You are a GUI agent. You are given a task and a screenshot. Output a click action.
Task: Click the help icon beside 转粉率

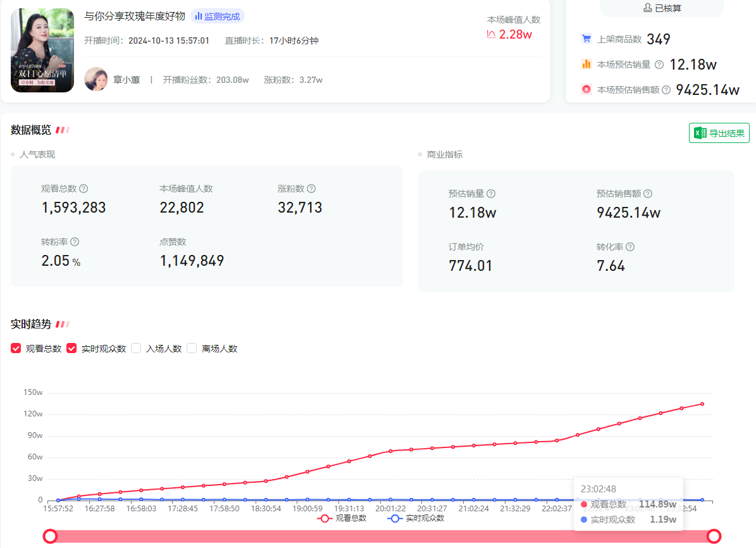tap(75, 242)
